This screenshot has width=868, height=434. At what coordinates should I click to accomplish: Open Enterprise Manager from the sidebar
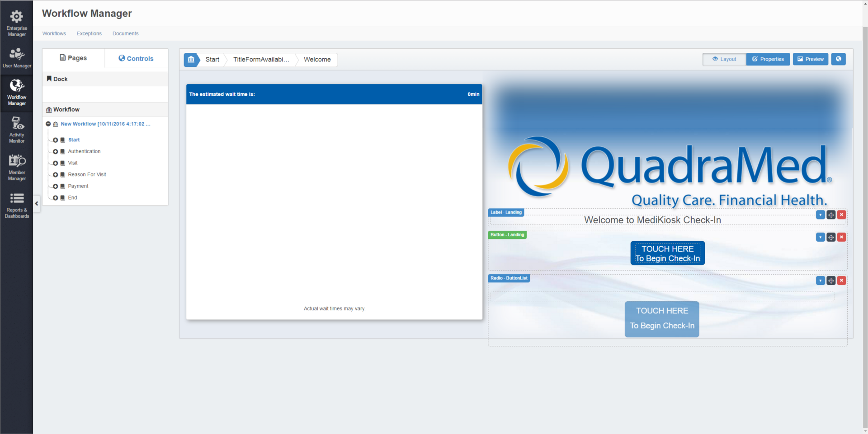17,23
